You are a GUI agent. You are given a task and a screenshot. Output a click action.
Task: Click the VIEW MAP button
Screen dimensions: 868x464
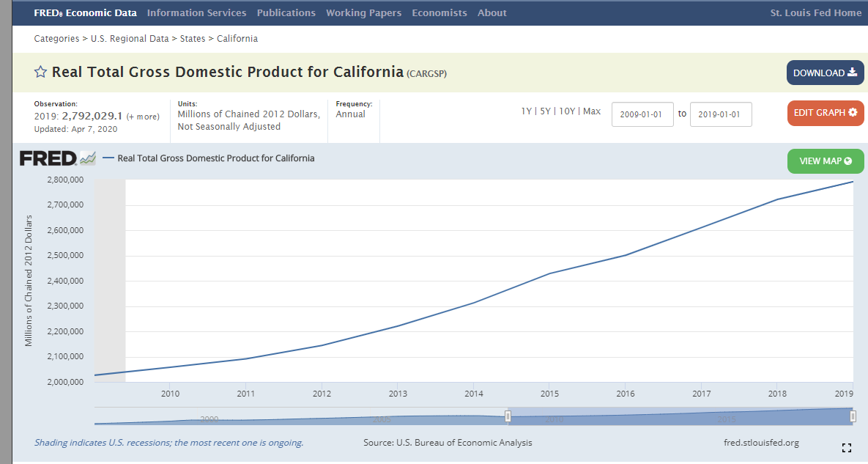[x=825, y=161]
